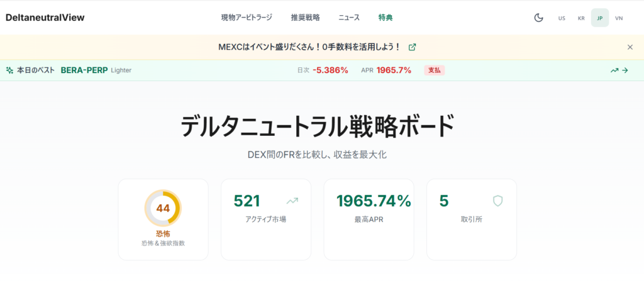Select the JP region button
Viewport: 644px width, 285px height.
[x=600, y=18]
